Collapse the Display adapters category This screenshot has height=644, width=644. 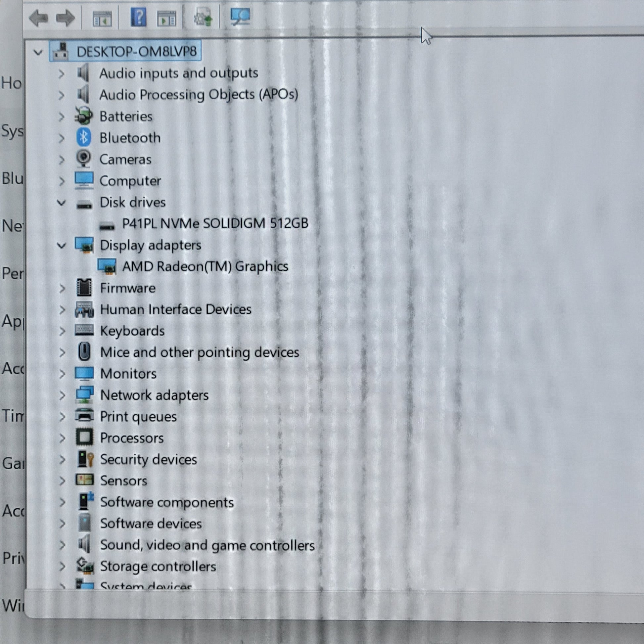[61, 246]
